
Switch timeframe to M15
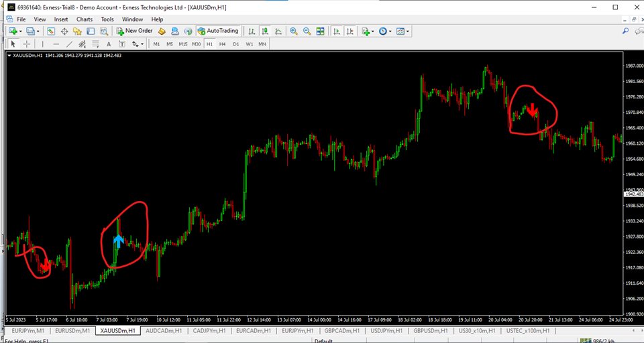pyautogui.click(x=182, y=44)
